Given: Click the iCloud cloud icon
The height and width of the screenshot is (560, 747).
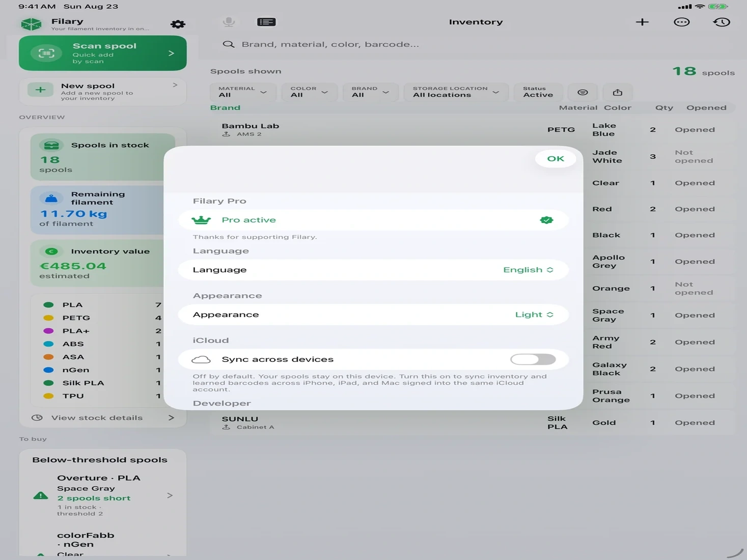Looking at the screenshot, I should pyautogui.click(x=201, y=359).
